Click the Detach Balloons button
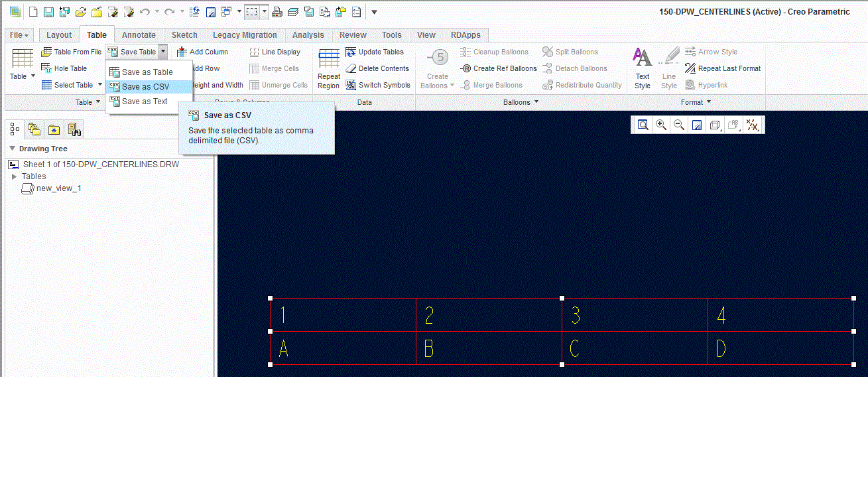 (575, 68)
